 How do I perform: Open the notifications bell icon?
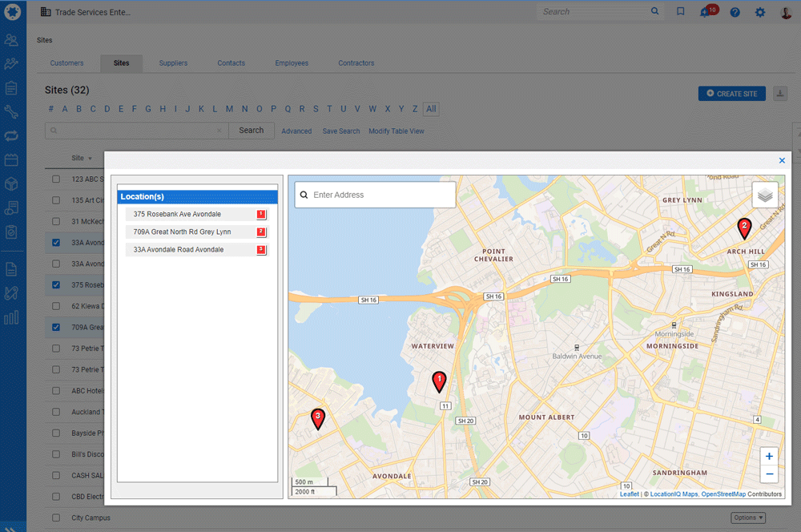[705, 12]
